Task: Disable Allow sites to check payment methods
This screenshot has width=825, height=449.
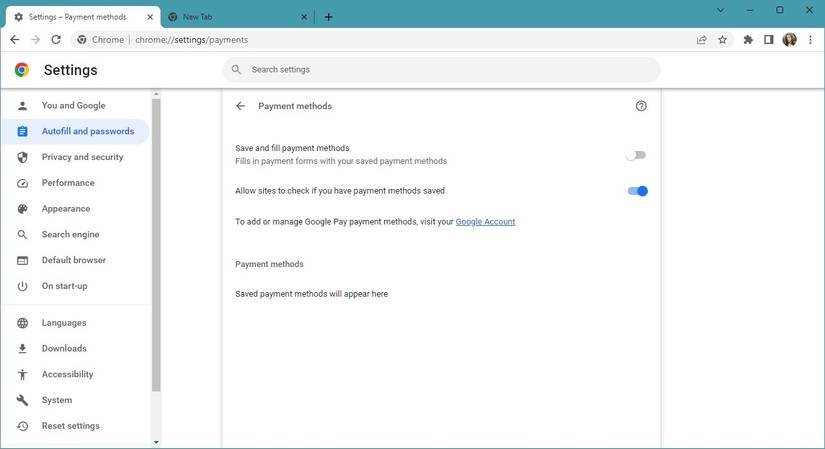Action: (x=637, y=191)
